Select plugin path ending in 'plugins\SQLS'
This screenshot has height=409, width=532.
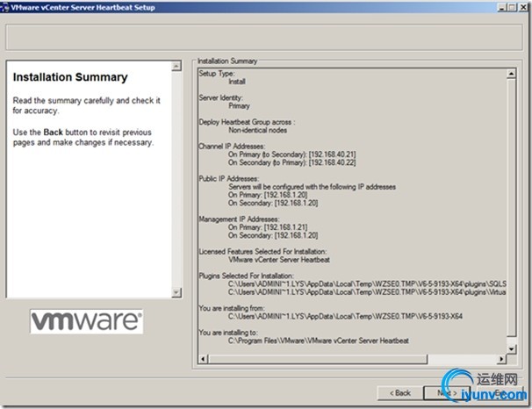367,283
